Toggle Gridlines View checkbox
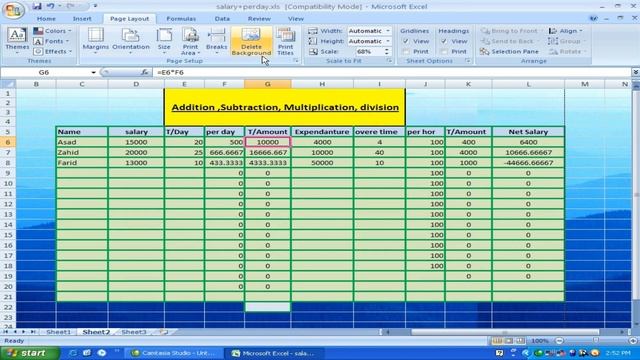The width and height of the screenshot is (640, 360). [x=406, y=41]
